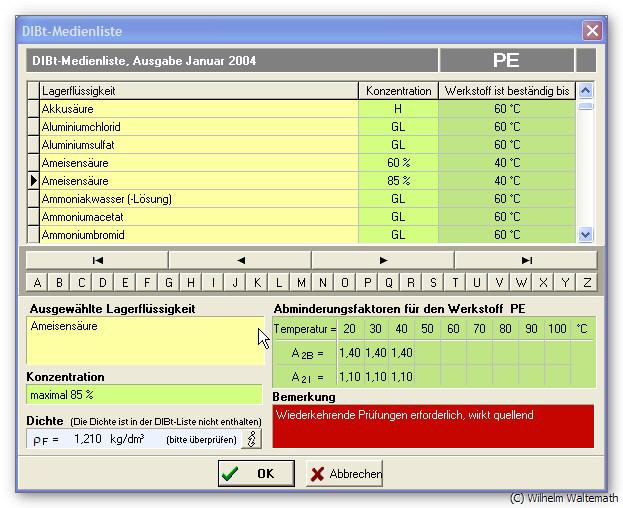Go to next record in list

click(x=383, y=260)
